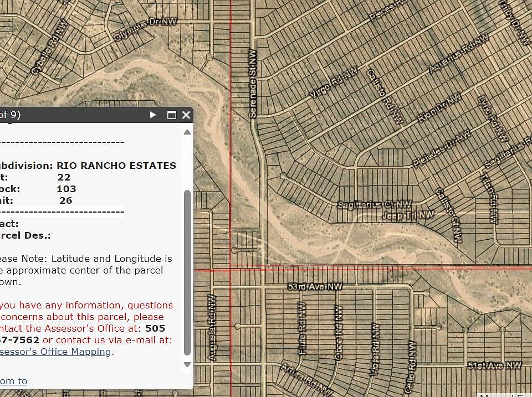Click the Zoom to link
The height and width of the screenshot is (397, 532).
[13, 381]
